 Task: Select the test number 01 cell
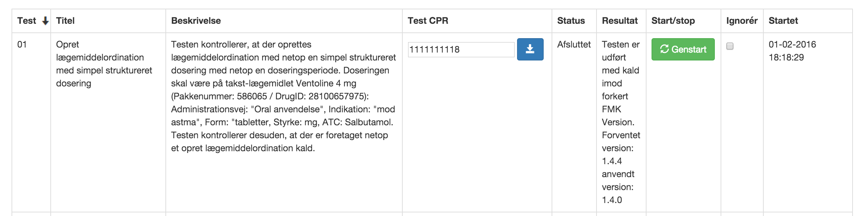click(22, 45)
